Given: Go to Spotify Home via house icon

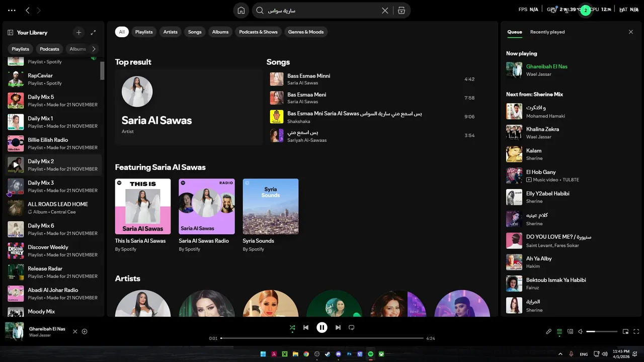Looking at the screenshot, I should click(x=241, y=11).
